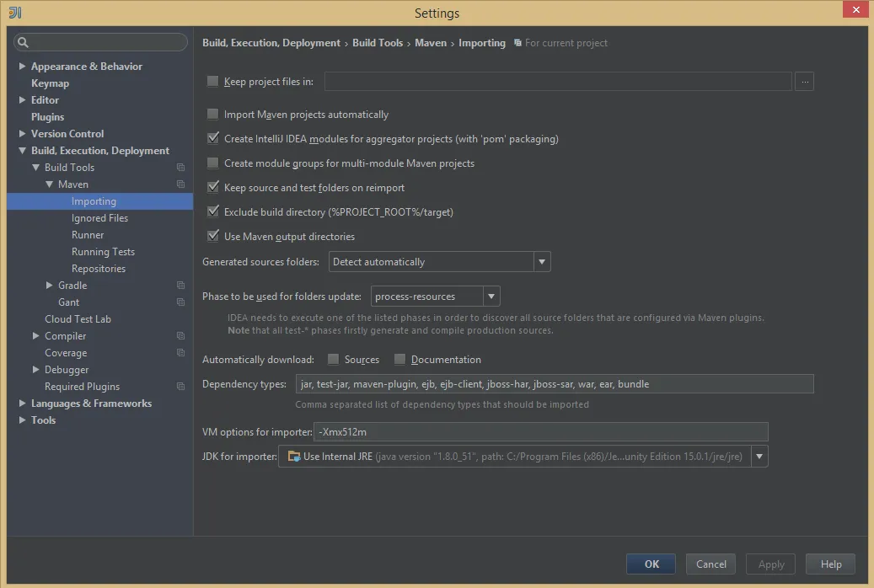The image size is (874, 588).
Task: Click the project-level icon beside Maven
Action: click(180, 184)
